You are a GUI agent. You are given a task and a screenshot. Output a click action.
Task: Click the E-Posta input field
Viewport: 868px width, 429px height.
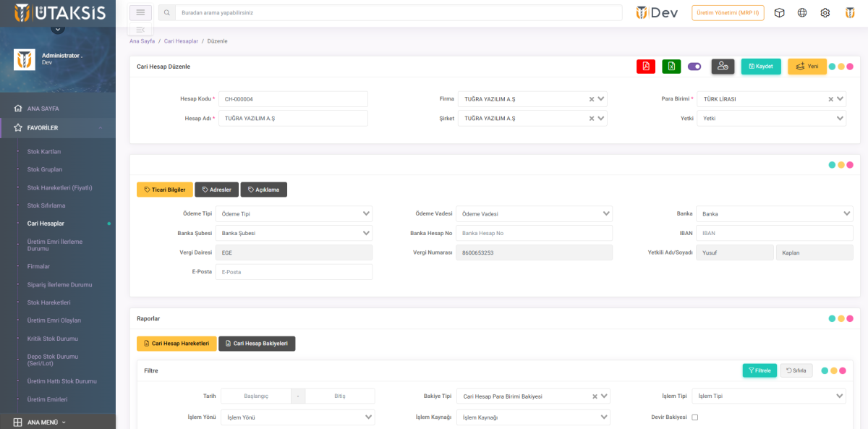[x=294, y=272]
